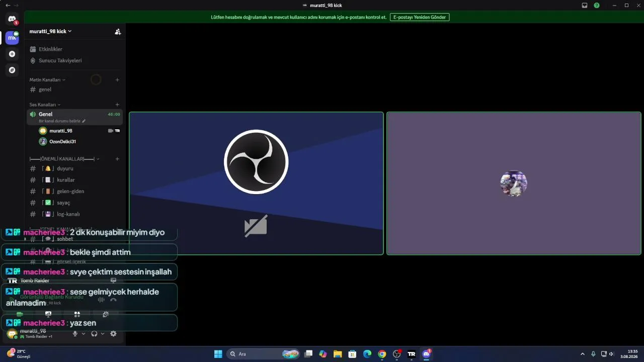Create a channel in ÖNEMLİ KANALLAR

click(x=117, y=159)
